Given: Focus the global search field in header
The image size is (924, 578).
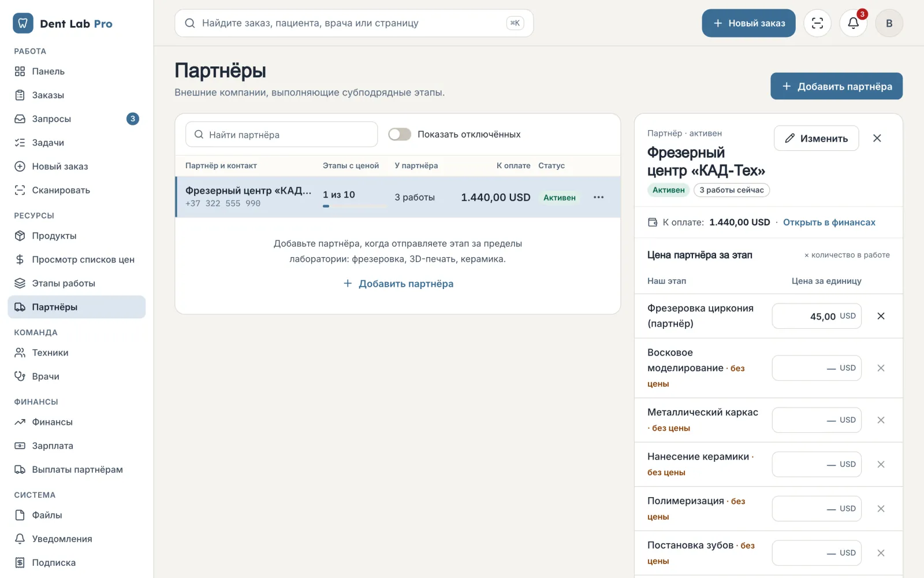Looking at the screenshot, I should 354,23.
